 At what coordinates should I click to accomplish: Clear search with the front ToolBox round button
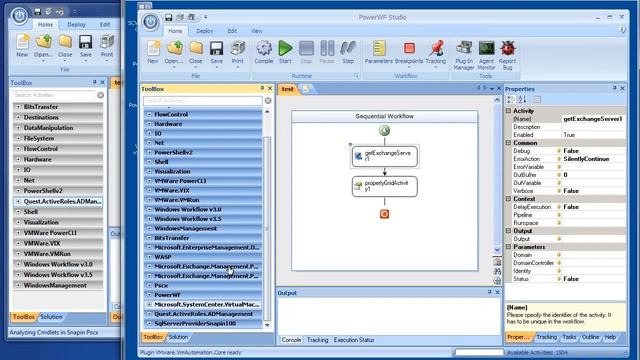click(x=268, y=100)
